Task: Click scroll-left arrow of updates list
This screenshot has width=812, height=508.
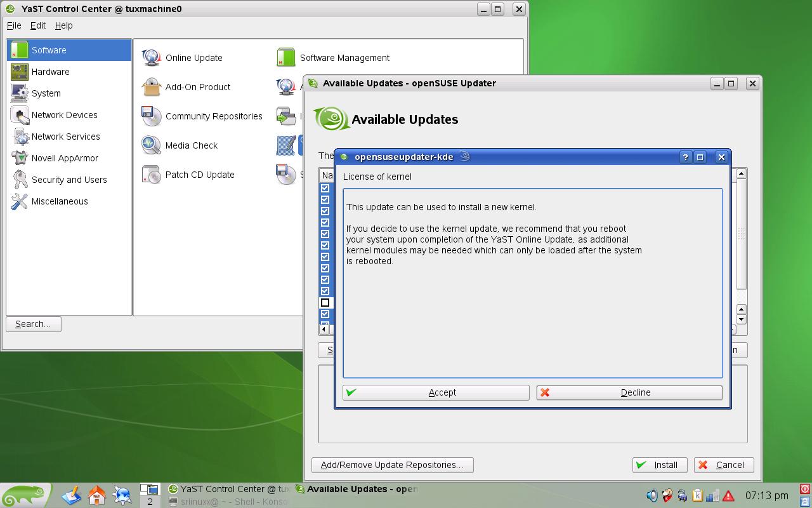Action: coord(324,330)
